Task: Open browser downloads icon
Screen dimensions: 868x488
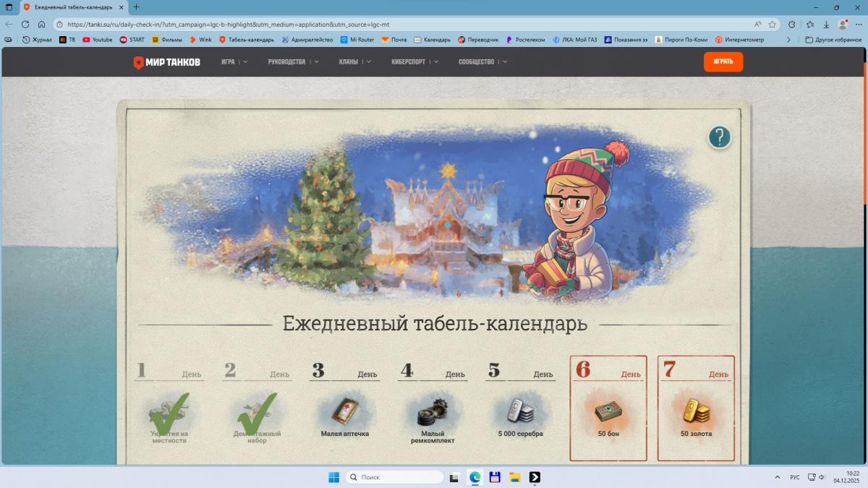Action: pyautogui.click(x=826, y=24)
